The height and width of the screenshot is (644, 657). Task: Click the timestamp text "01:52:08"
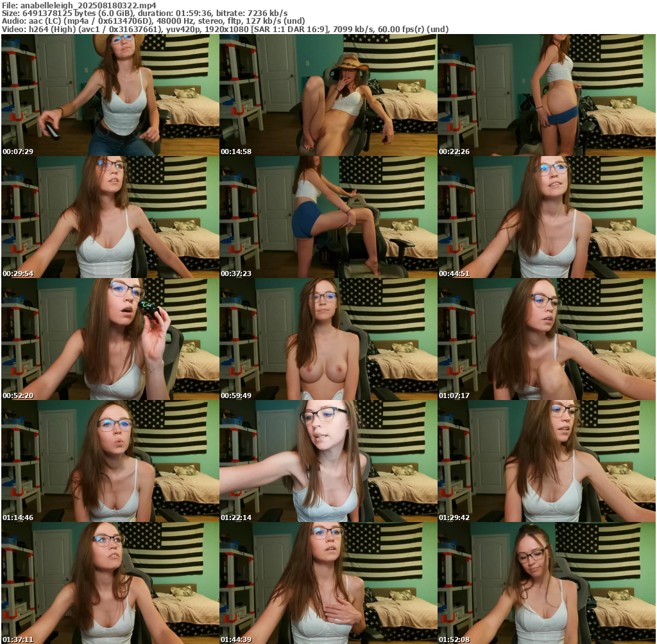coord(454,640)
